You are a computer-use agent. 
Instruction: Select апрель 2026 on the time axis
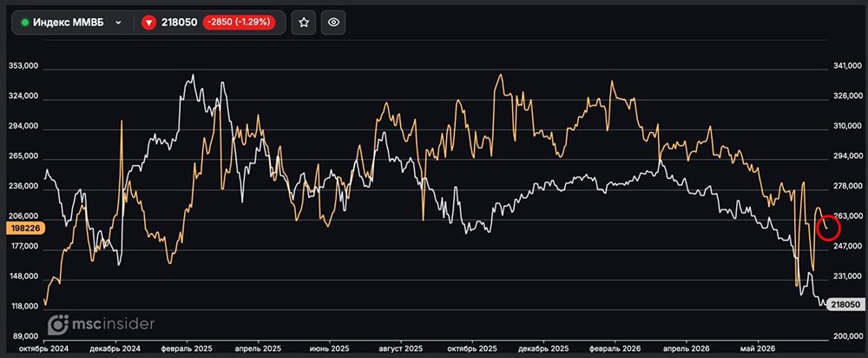click(687, 348)
